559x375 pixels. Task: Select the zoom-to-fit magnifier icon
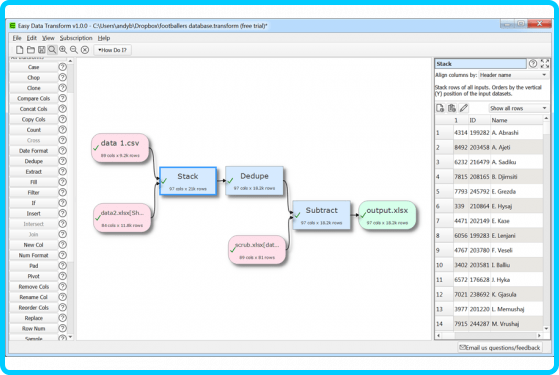tap(52, 50)
